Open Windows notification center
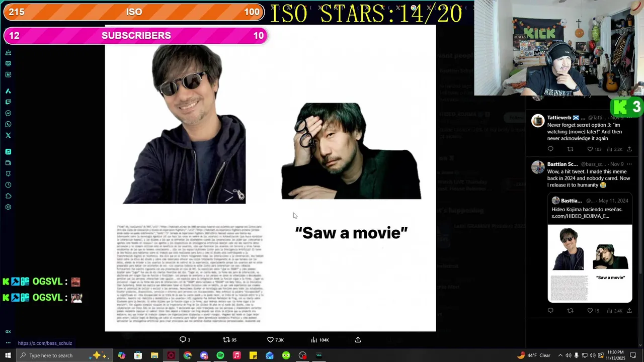This screenshot has height=362, width=644. pyautogui.click(x=633, y=355)
